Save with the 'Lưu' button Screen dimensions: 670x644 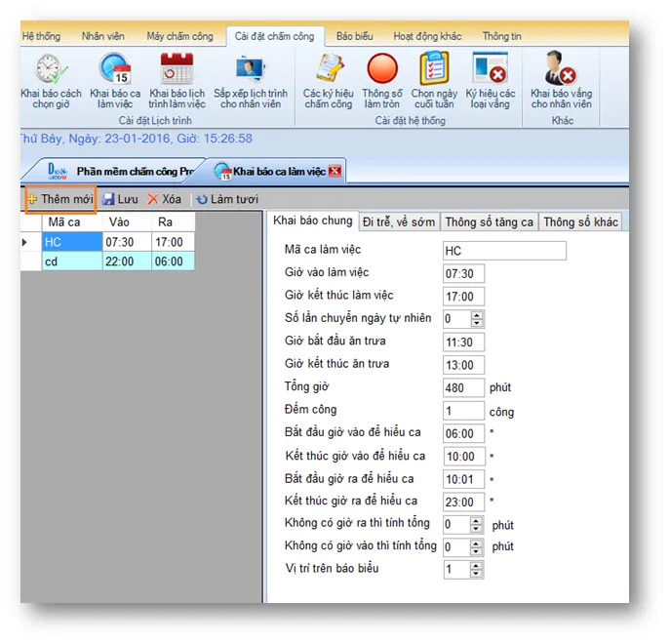(x=121, y=199)
